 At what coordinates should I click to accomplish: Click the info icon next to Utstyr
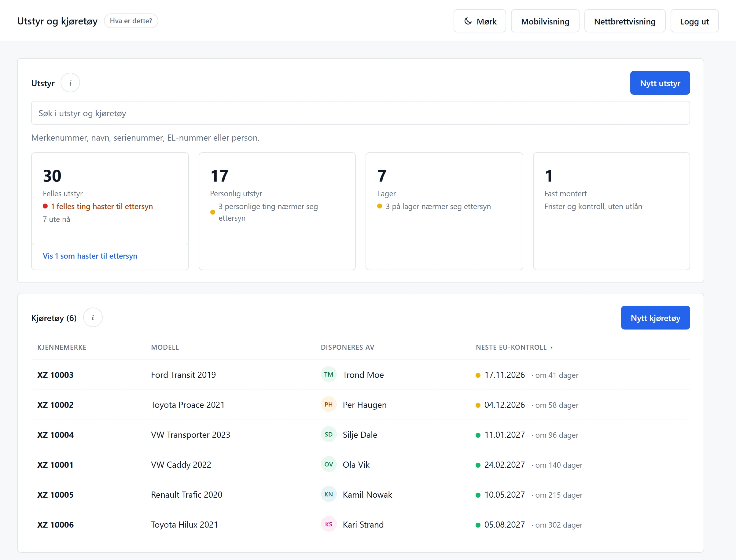70,83
